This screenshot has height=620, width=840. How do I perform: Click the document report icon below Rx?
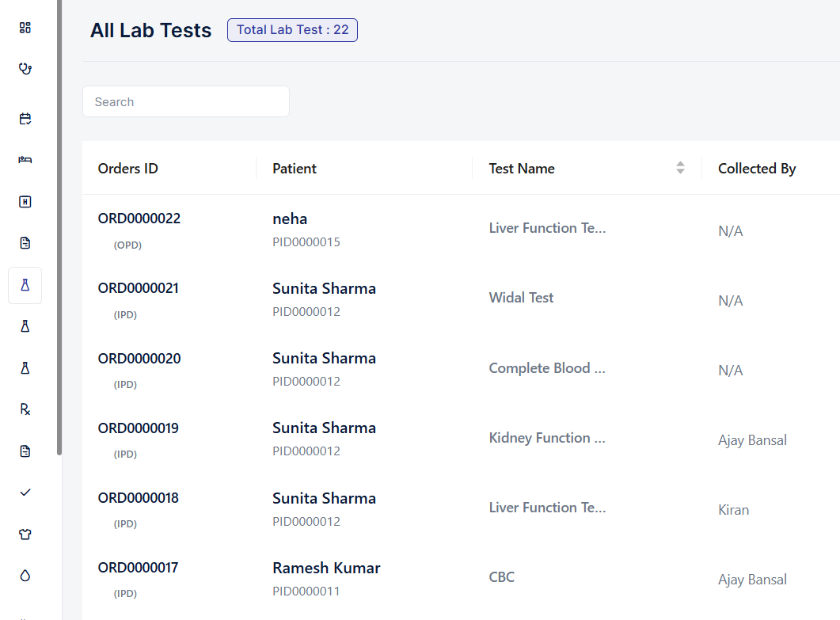25,451
